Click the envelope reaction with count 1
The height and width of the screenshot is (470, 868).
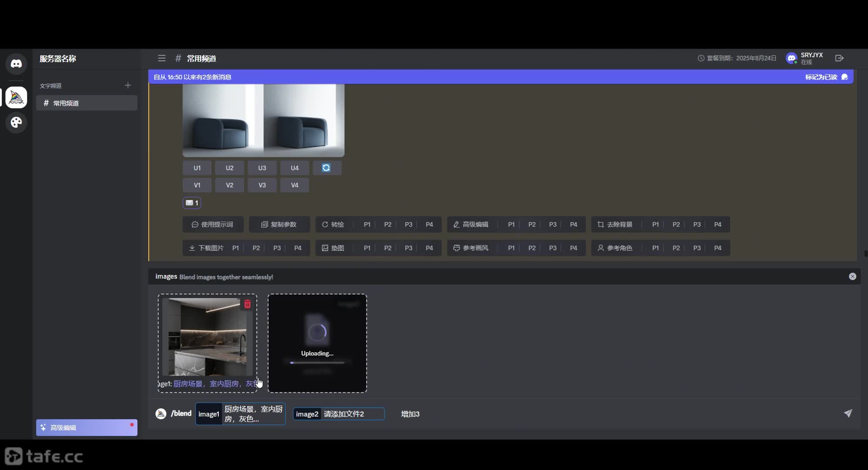(x=192, y=203)
